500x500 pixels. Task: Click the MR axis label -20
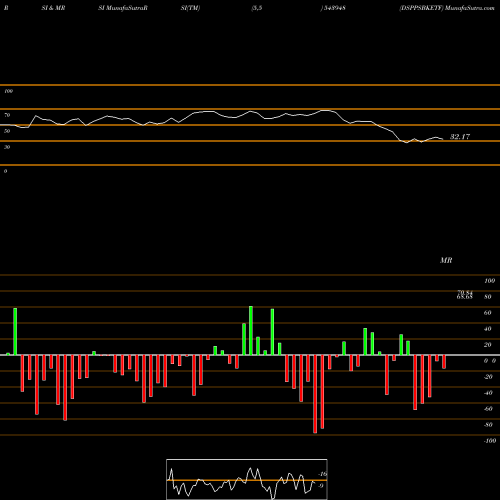(x=488, y=377)
